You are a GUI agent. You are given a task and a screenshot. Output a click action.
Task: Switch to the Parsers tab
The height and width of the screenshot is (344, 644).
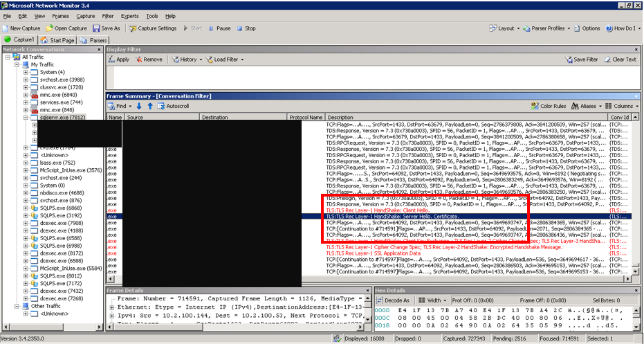click(x=93, y=40)
